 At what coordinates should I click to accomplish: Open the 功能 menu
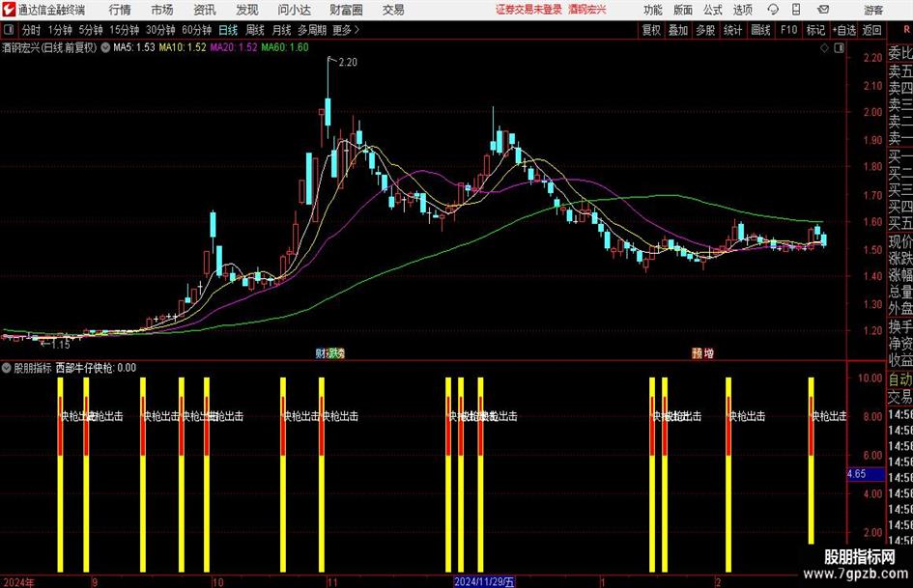pos(653,10)
